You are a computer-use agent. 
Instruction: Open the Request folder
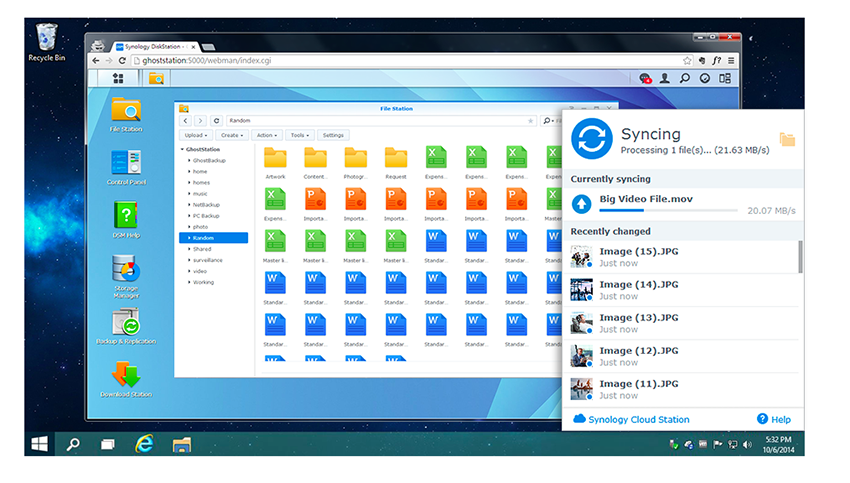click(396, 163)
